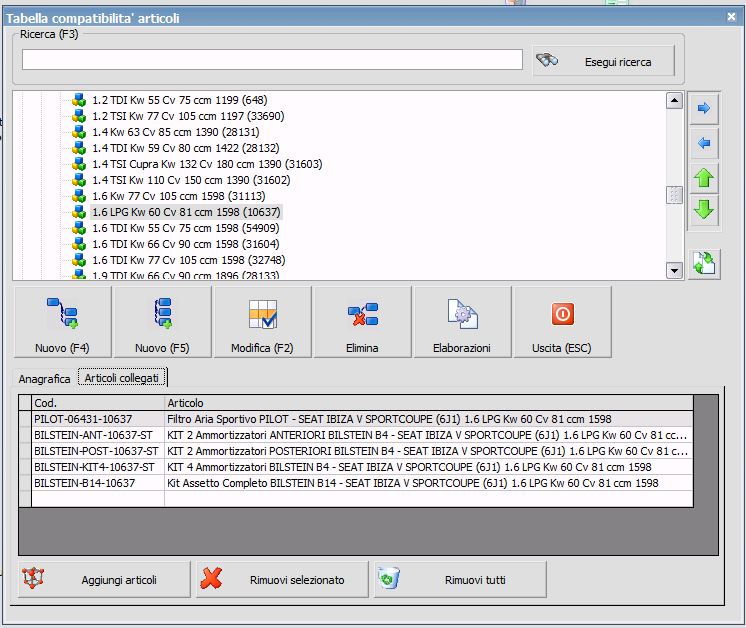Click the blue right arrow icon

[704, 108]
